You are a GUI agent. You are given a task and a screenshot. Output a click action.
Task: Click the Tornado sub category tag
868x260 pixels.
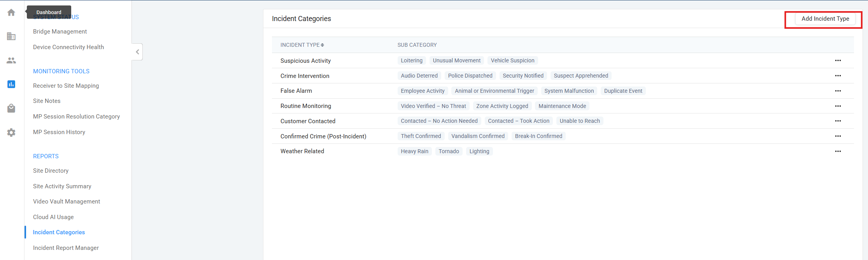point(449,151)
